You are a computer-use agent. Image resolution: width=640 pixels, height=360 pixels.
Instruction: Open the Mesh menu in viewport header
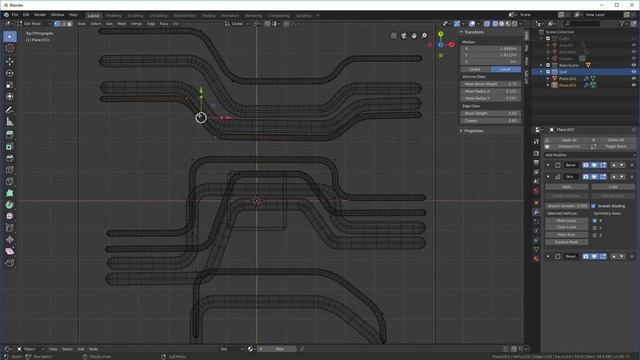click(122, 24)
